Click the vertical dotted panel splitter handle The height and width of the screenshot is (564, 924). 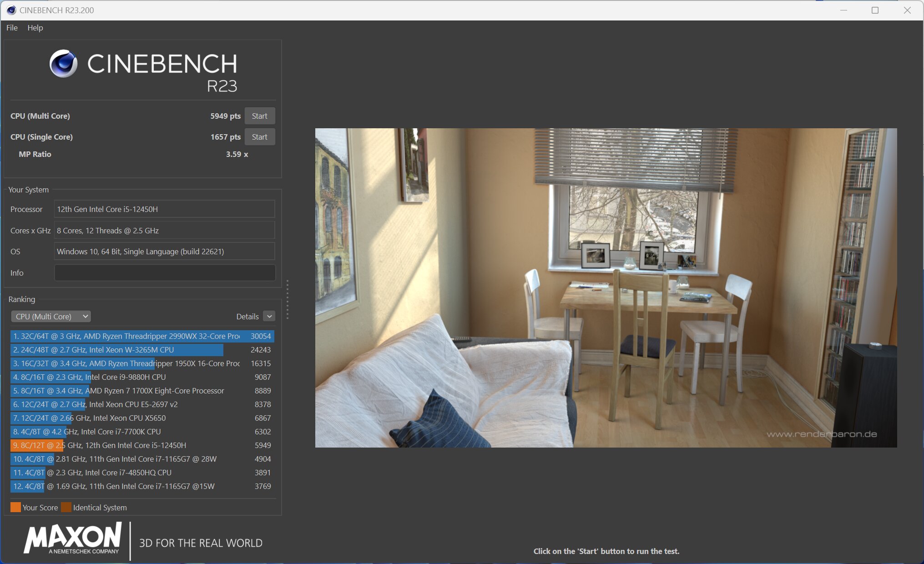point(288,300)
